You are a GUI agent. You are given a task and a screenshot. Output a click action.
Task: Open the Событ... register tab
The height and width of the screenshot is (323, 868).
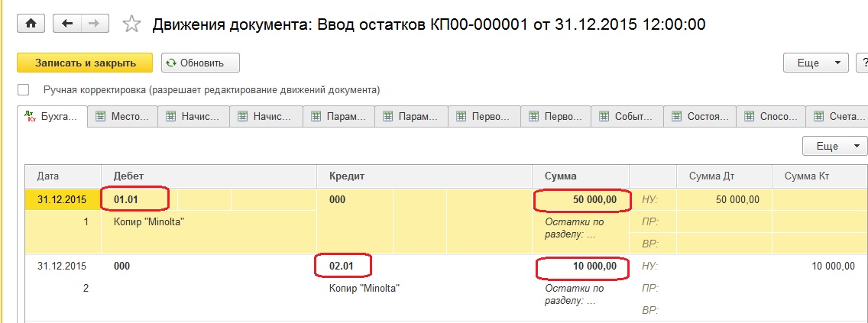(627, 117)
